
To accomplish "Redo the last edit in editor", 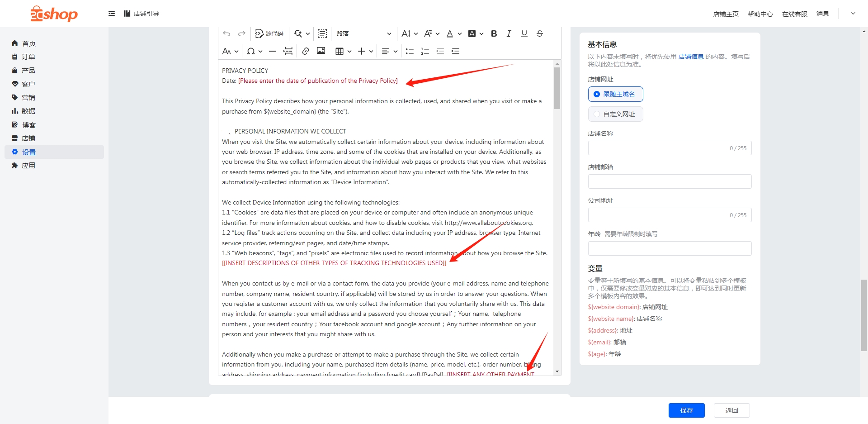I will [242, 33].
